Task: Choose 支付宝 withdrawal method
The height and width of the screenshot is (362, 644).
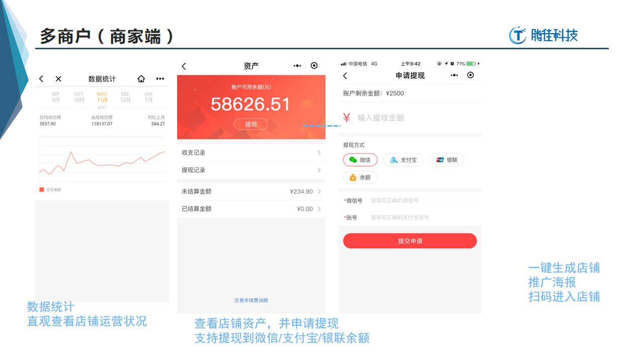Action: pos(403,160)
